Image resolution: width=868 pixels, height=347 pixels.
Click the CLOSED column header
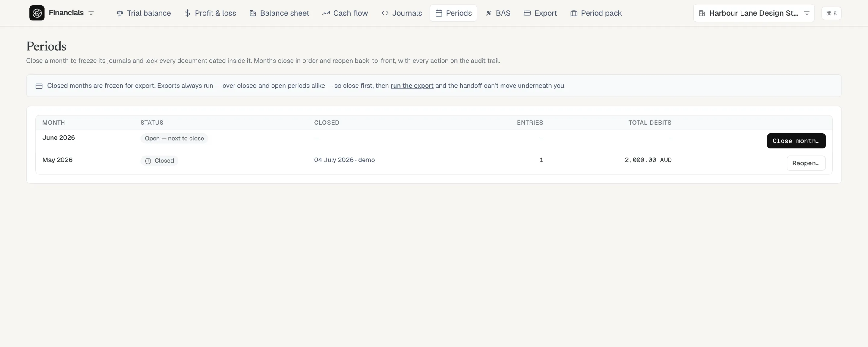[x=326, y=123]
